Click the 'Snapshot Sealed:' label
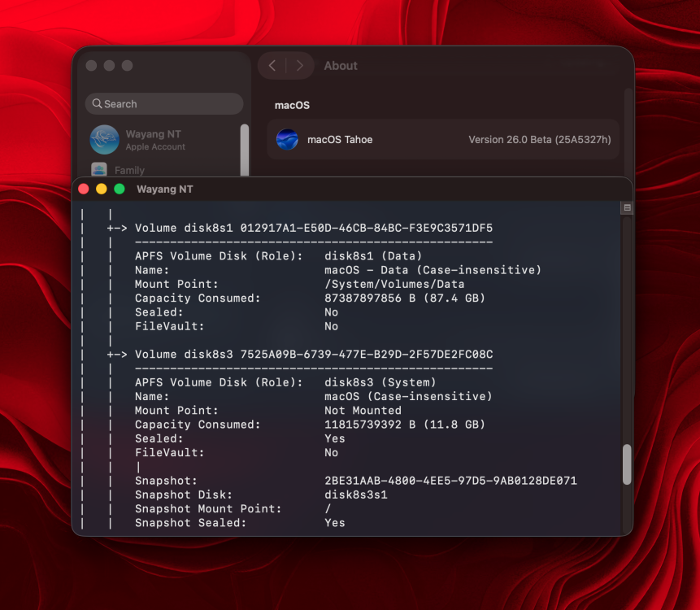The height and width of the screenshot is (610, 700). pyautogui.click(x=190, y=523)
